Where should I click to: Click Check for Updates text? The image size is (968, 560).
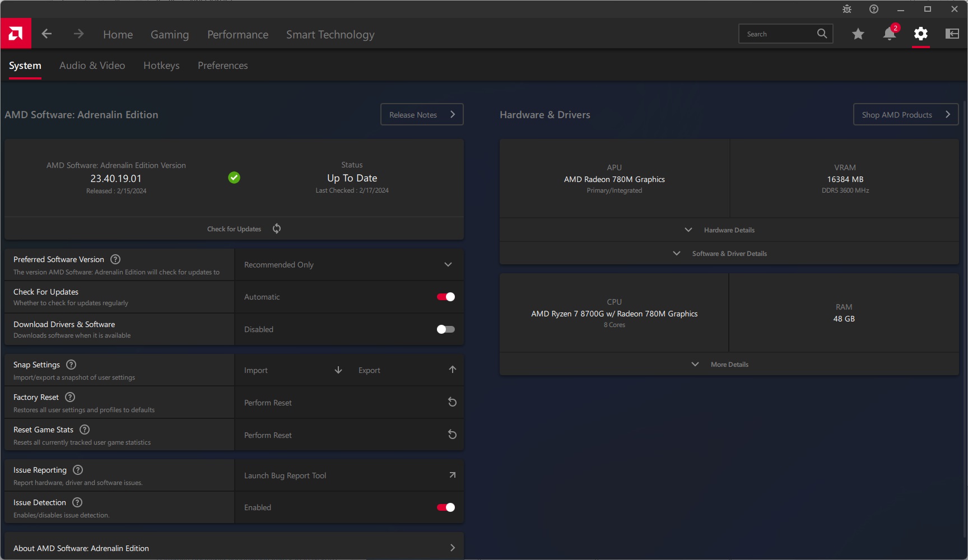tap(234, 229)
